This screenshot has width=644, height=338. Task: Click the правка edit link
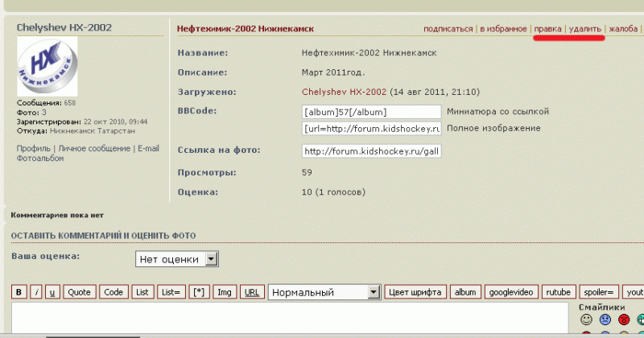[548, 29]
